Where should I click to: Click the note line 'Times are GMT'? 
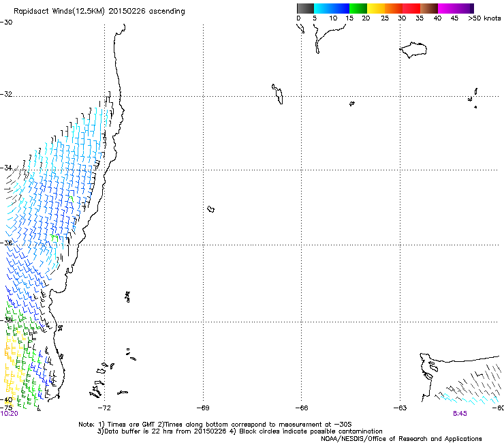click(131, 425)
